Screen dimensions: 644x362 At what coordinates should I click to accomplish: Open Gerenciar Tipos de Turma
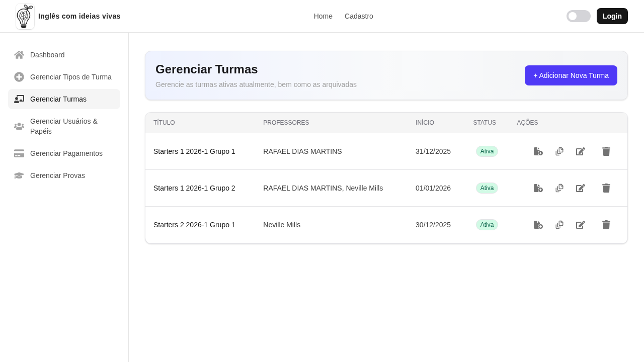tap(64, 77)
